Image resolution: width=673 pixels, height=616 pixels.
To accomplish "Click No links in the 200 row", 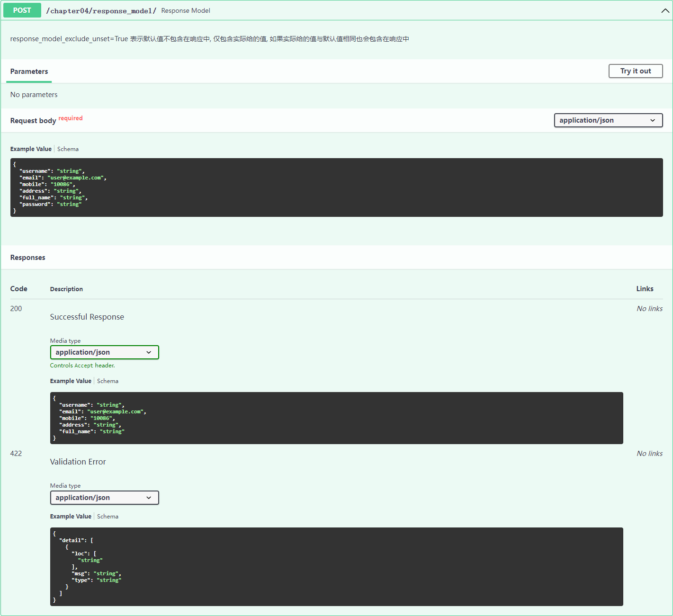I will point(649,308).
